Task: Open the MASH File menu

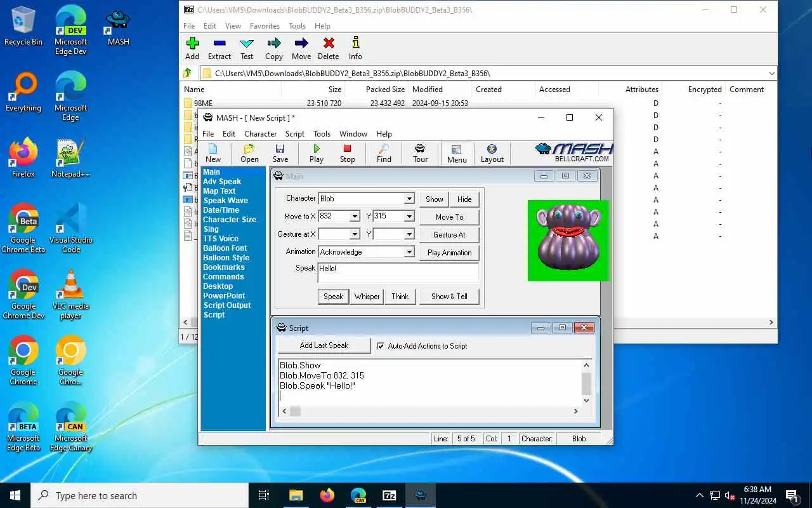Action: click(208, 134)
